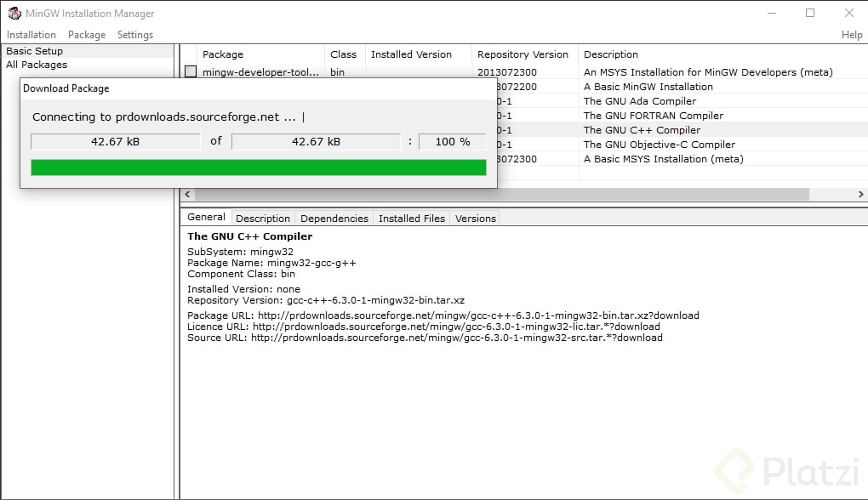Click the Package URL line

coord(443,315)
